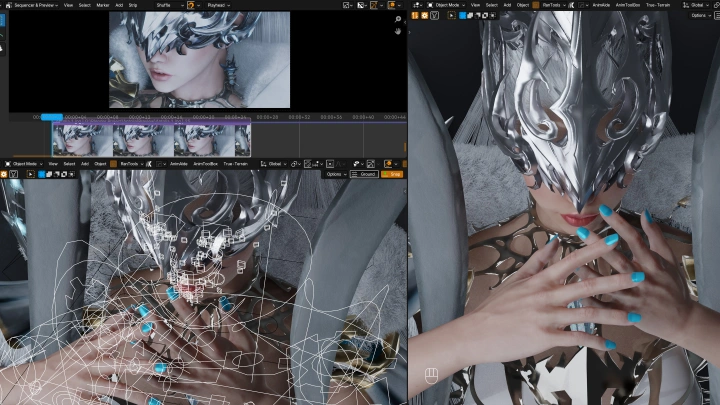The height and width of the screenshot is (405, 720).
Task: Click True-Terrain in the right viewport header
Action: tap(658, 5)
